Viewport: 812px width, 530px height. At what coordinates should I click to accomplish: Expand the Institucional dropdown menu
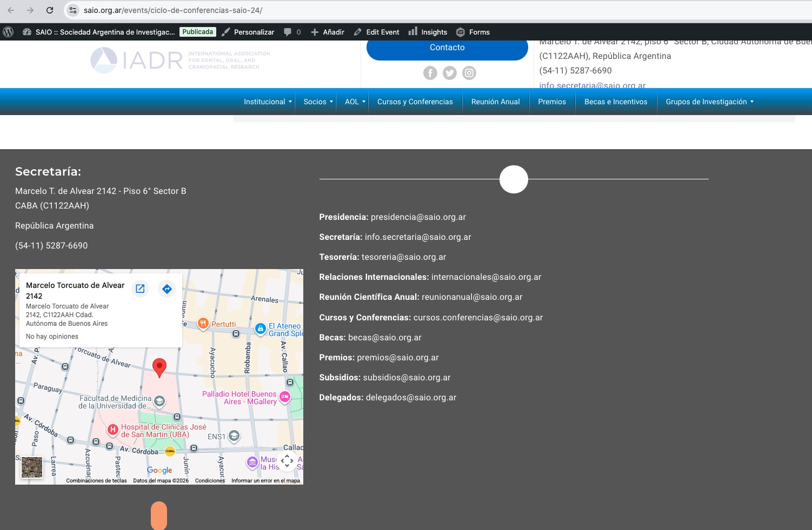(x=268, y=102)
